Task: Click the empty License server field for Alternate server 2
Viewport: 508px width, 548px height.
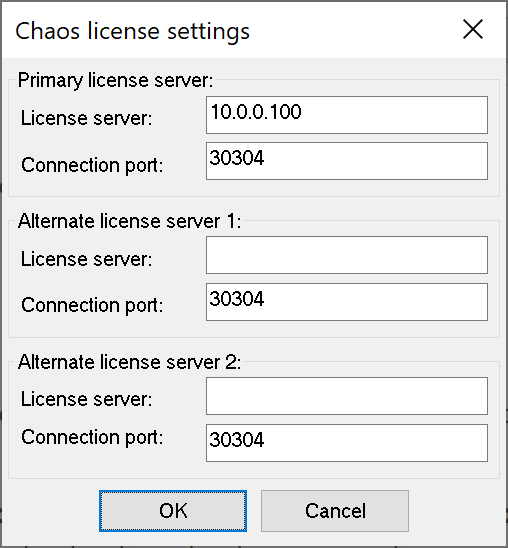Action: pos(347,396)
